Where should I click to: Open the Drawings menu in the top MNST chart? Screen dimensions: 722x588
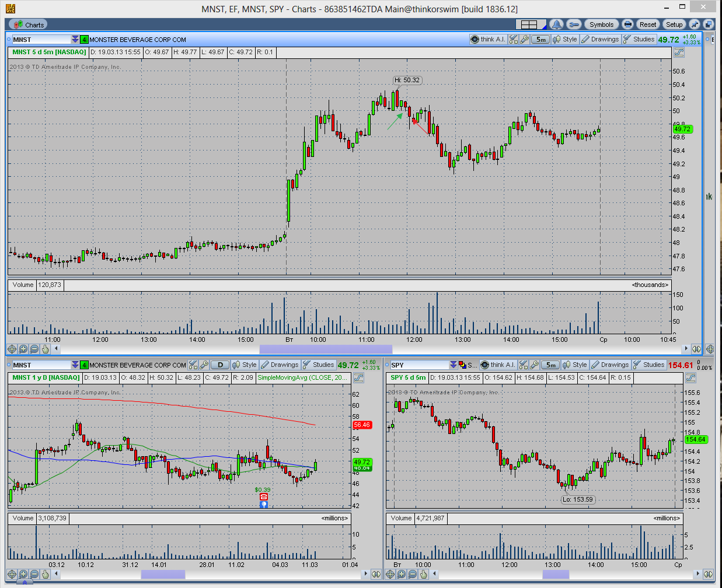click(x=600, y=39)
